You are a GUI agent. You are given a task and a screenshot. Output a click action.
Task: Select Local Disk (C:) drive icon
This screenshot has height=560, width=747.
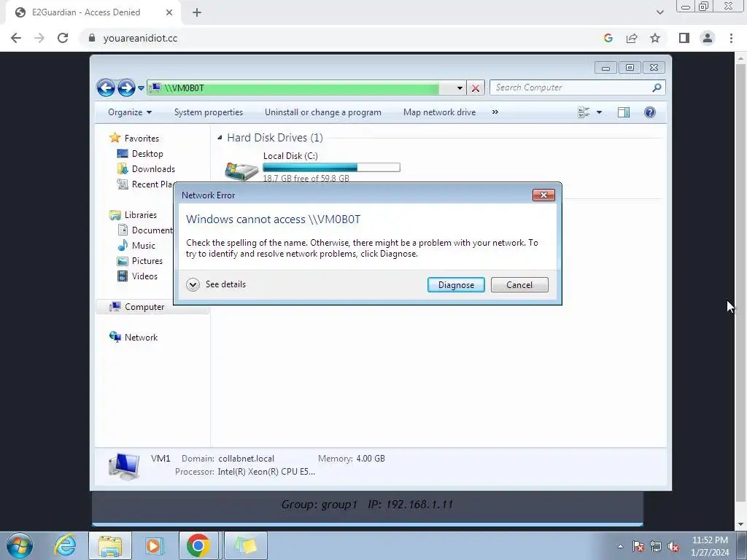[x=241, y=171]
